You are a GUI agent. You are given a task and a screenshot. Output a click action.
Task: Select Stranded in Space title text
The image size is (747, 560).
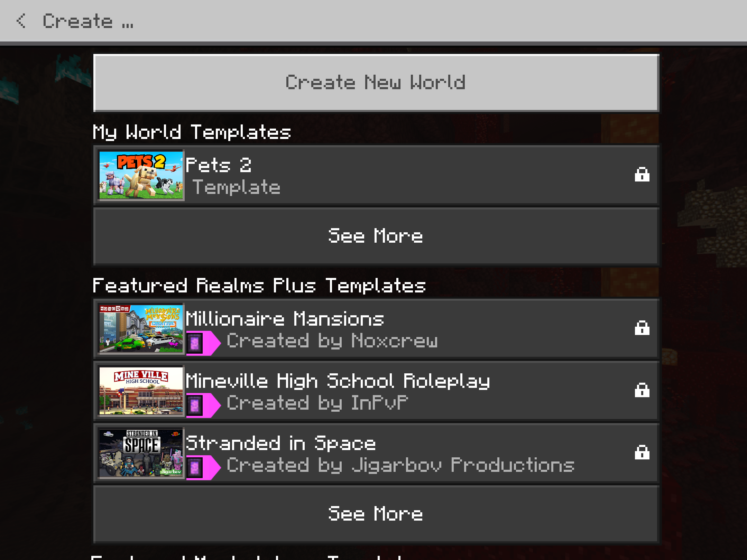coord(281,443)
